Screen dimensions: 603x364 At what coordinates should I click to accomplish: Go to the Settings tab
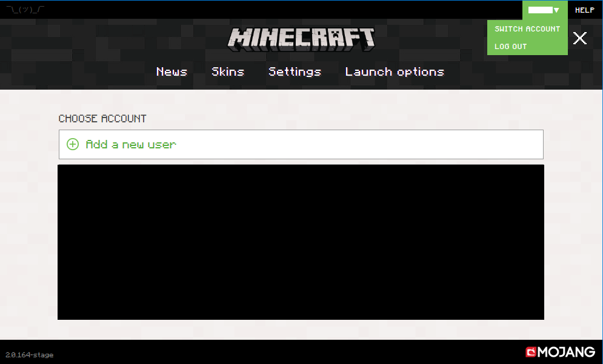click(295, 71)
